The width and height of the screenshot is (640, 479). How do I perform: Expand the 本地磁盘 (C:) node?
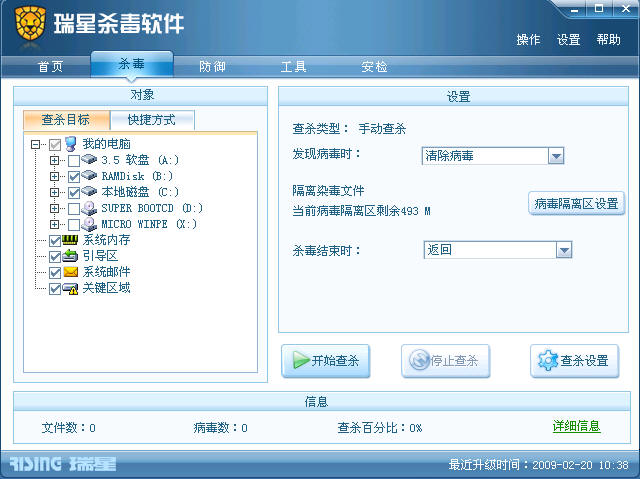click(55, 192)
